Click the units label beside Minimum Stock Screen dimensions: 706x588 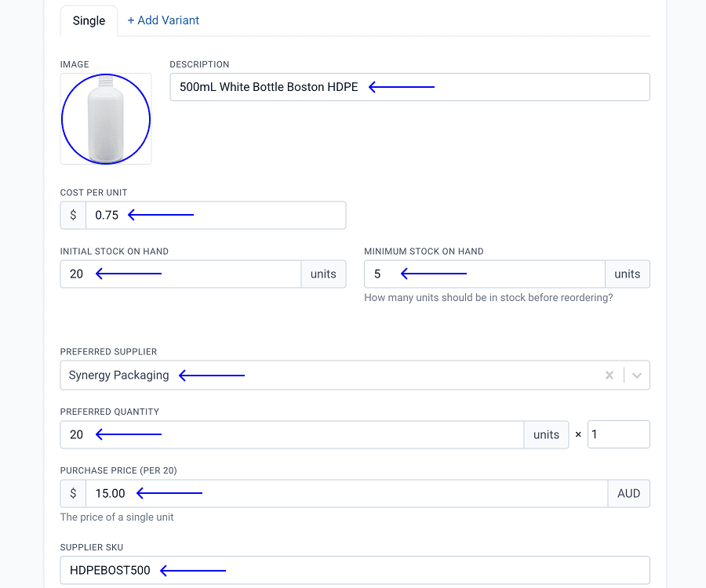click(628, 274)
